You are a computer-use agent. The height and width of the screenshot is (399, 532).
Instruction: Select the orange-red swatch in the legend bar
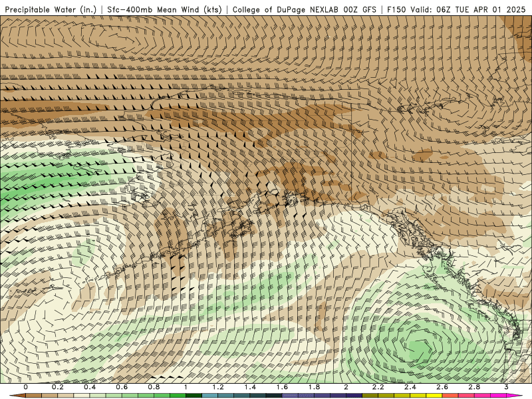[x=450, y=396]
